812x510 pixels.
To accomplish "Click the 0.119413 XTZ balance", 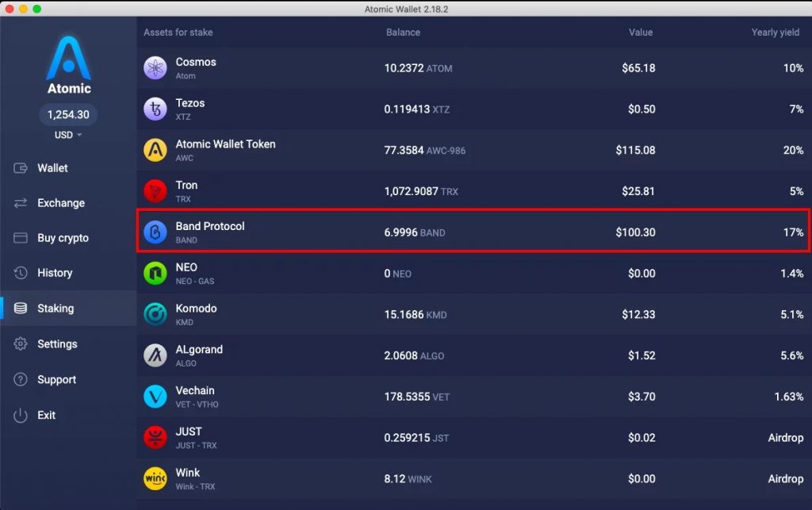I will click(x=417, y=109).
